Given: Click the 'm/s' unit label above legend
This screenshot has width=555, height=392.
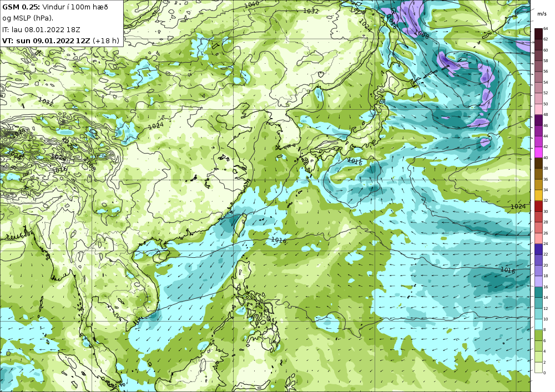Looking at the screenshot, I should (x=542, y=14).
